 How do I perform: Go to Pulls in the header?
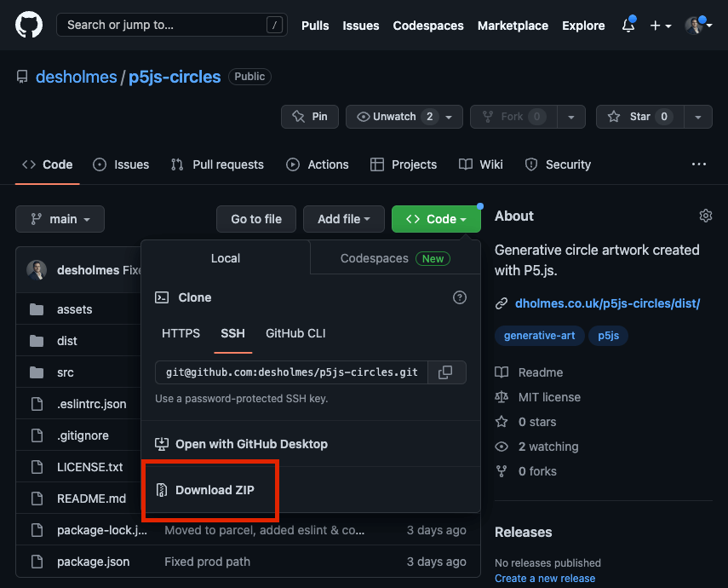[315, 26]
